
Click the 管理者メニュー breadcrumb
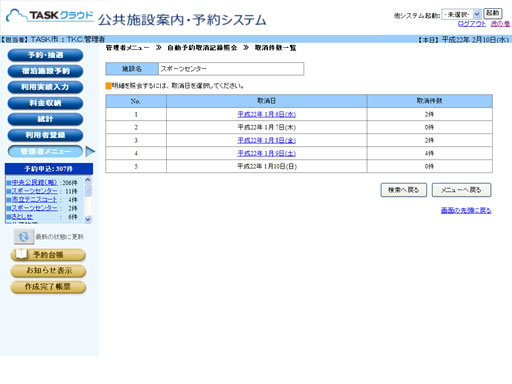point(127,48)
